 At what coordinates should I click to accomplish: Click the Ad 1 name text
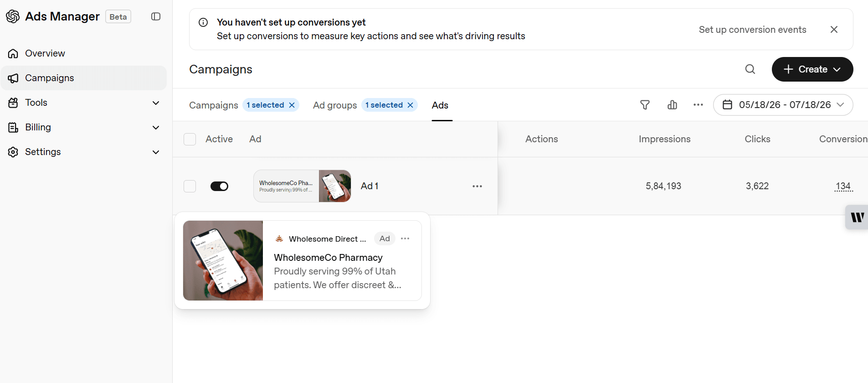click(x=370, y=186)
